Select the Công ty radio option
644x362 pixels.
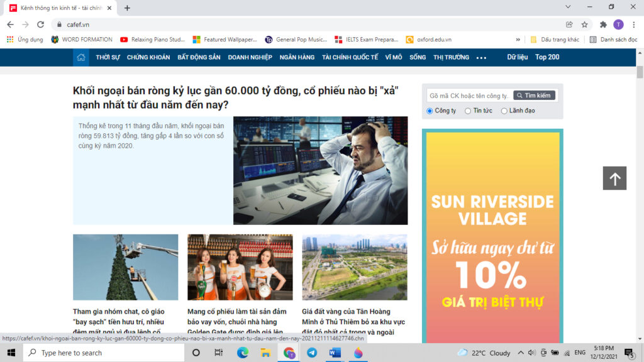tap(430, 111)
